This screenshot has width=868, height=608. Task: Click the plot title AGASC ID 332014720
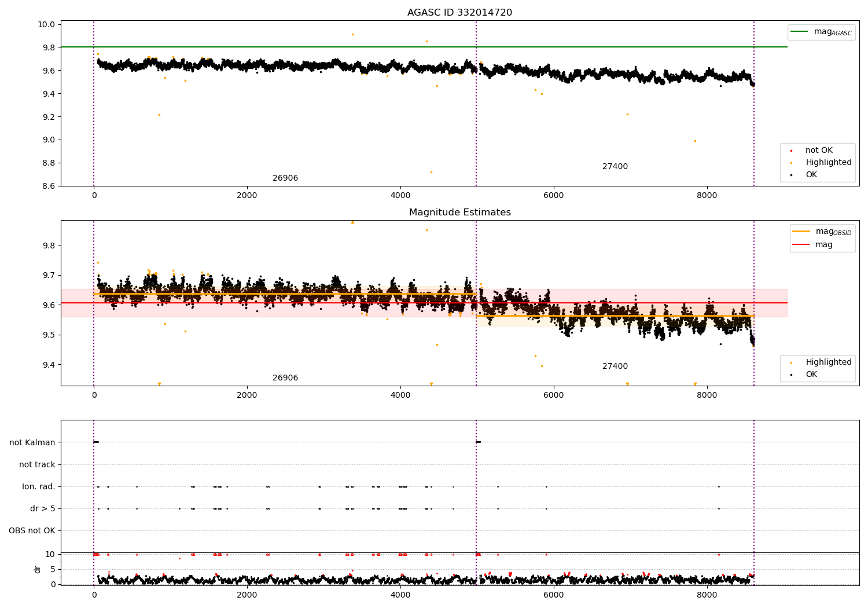coord(459,13)
